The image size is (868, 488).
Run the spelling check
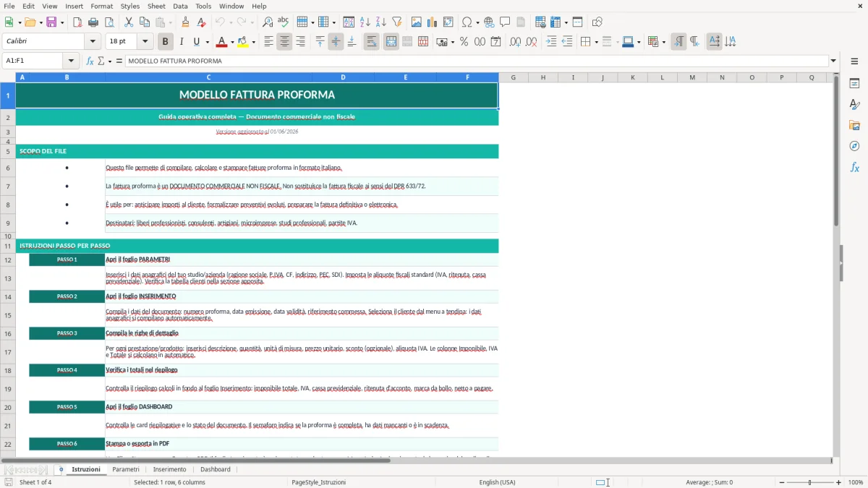(284, 22)
